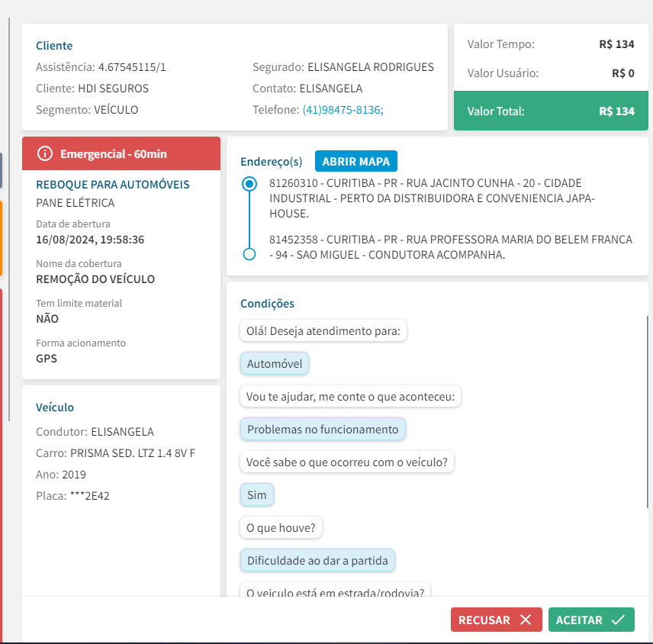Click the red Emergencial - 60min banner
653x644 pixels.
click(121, 154)
